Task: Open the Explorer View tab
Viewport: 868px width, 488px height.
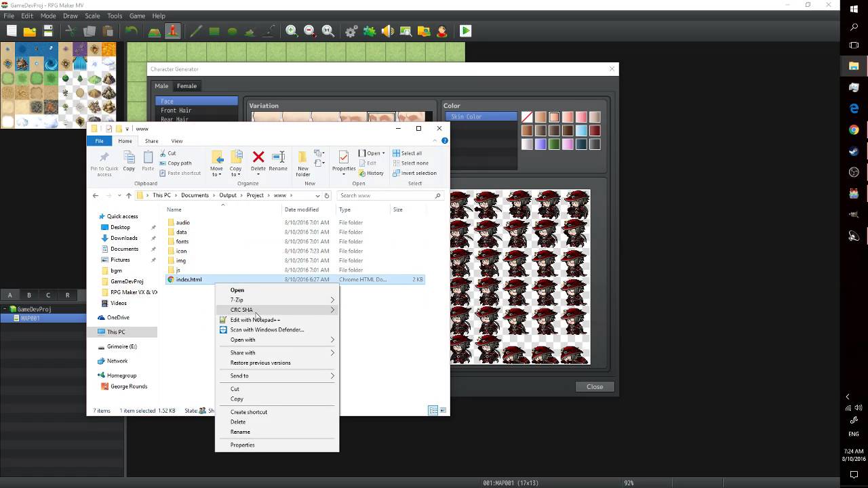Action: (x=176, y=141)
